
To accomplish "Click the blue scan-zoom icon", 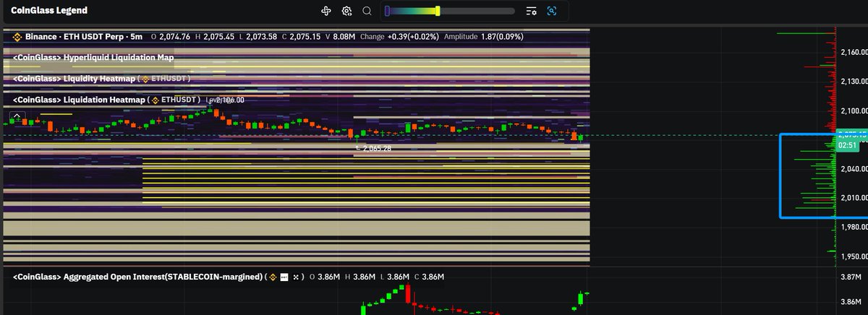I will coord(552,11).
